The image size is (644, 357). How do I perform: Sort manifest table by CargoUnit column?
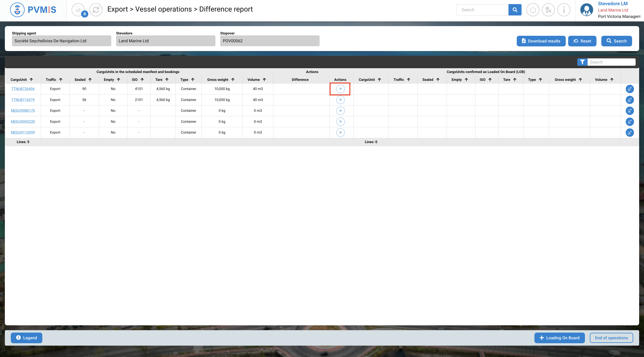[31, 80]
